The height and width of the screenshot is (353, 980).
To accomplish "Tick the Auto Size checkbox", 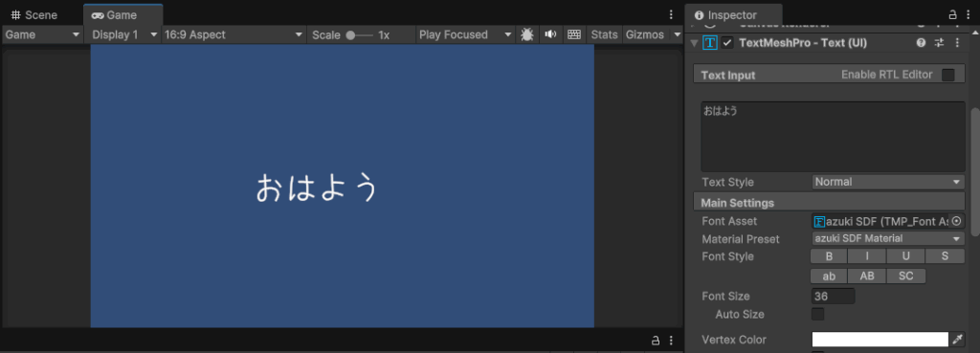I will tap(817, 315).
